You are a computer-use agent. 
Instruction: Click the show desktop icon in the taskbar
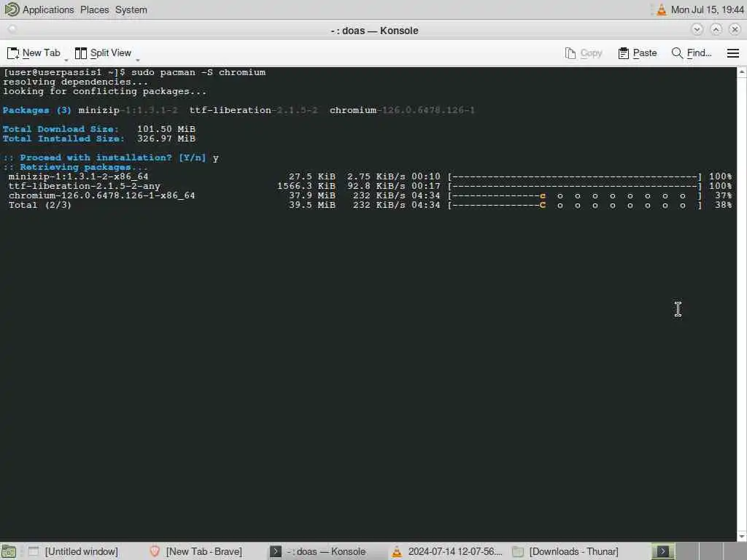(9, 551)
